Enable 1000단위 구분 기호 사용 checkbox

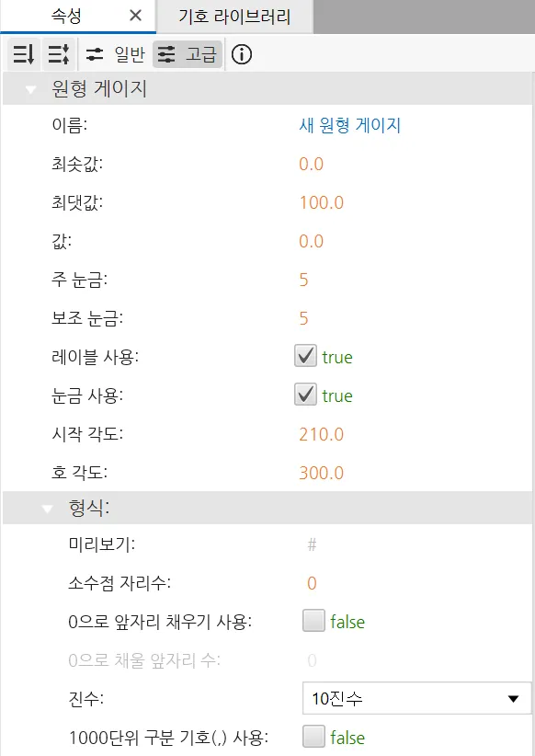click(x=313, y=737)
